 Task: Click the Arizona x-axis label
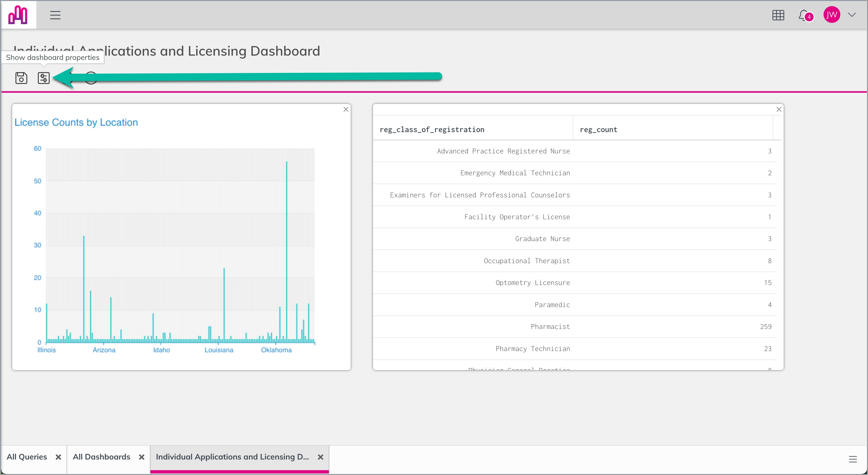click(x=104, y=350)
